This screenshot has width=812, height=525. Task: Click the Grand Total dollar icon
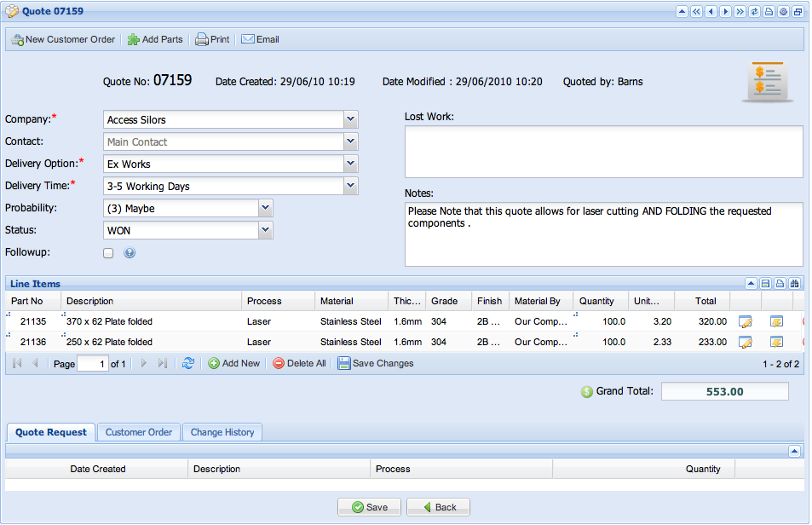click(587, 392)
